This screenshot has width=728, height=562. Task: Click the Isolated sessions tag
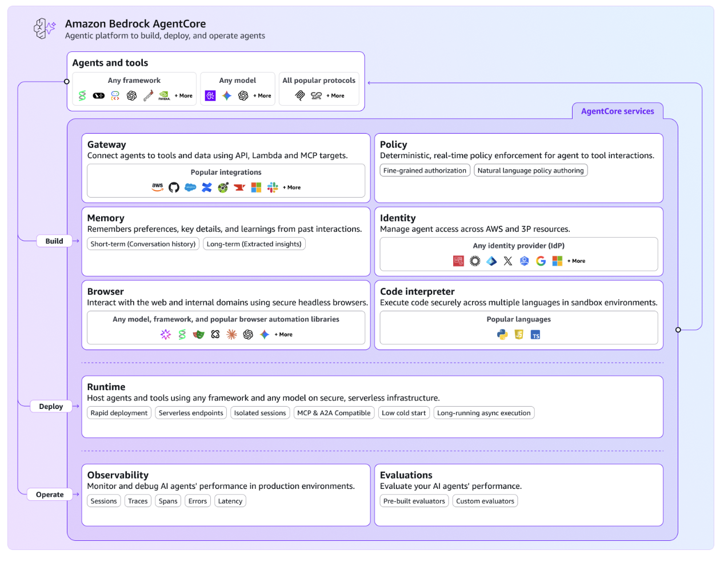pyautogui.click(x=260, y=414)
